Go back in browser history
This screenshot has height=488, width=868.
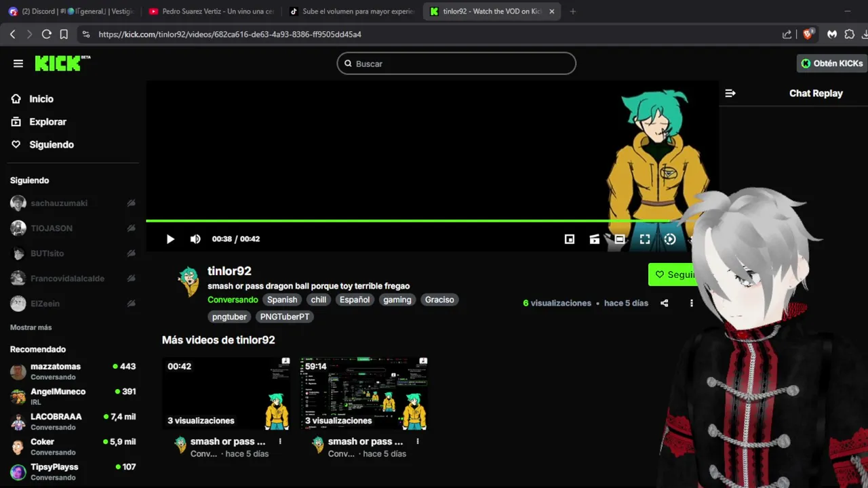coord(12,35)
